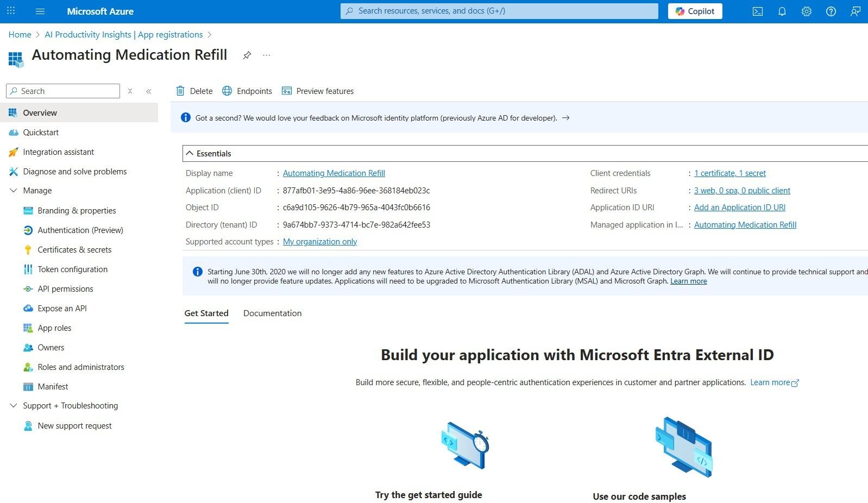Open the notifications bell
868x503 pixels.
coord(782,11)
